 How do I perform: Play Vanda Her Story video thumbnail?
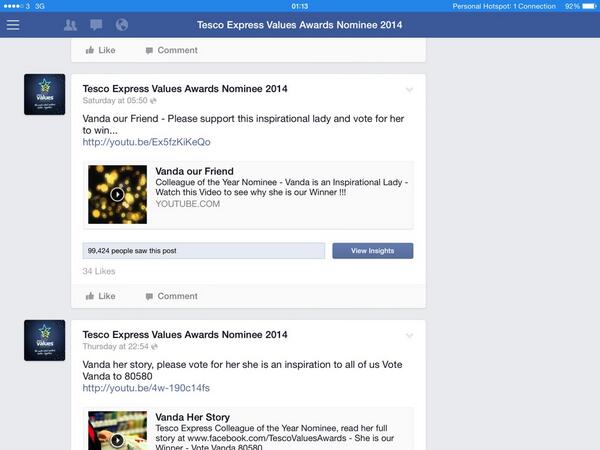[117, 430]
